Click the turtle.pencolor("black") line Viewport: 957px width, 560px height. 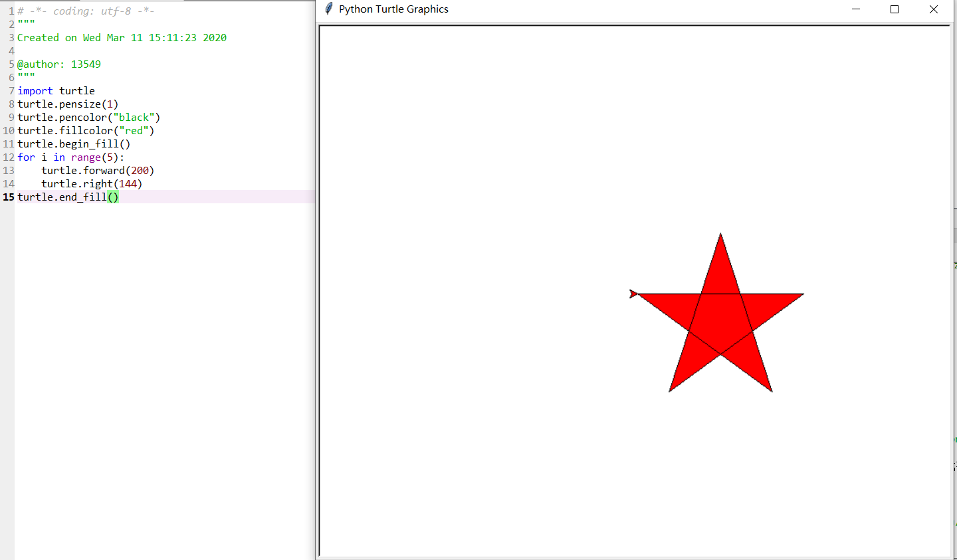(89, 118)
